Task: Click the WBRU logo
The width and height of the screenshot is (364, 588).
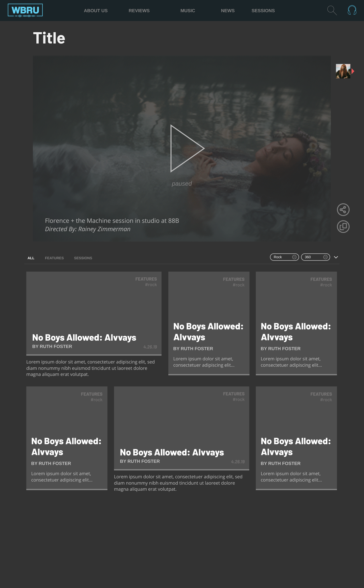Action: 25,10
